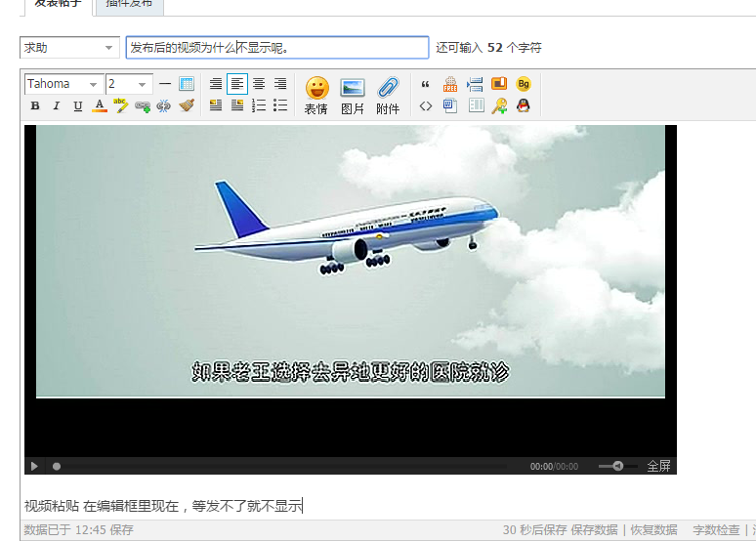756x542 pixels.
Task: Switch to the 发表帖子 tab
Action: click(x=58, y=5)
